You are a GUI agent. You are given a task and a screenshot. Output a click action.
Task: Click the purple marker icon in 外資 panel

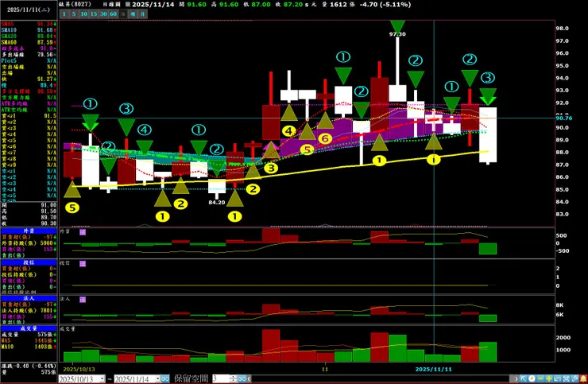point(83,232)
